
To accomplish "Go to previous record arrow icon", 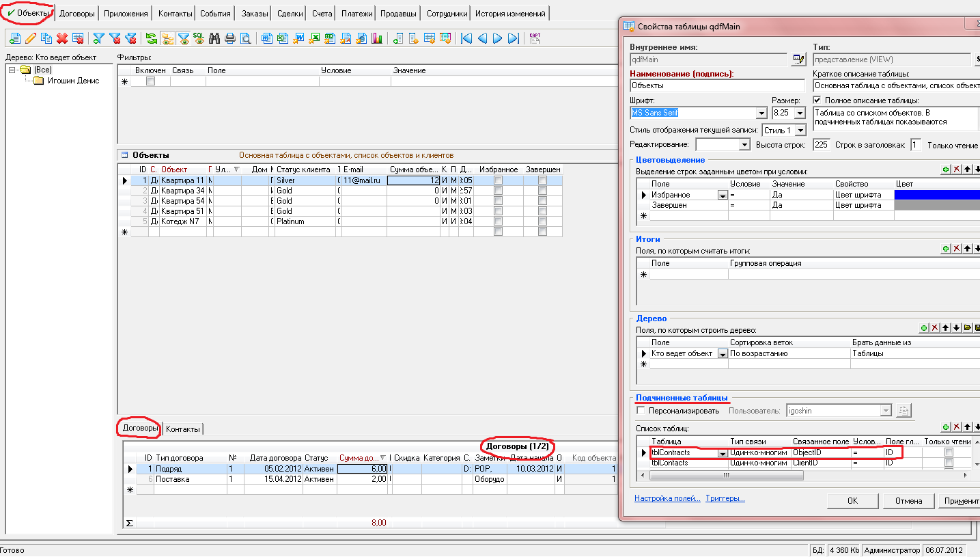I will pos(482,38).
